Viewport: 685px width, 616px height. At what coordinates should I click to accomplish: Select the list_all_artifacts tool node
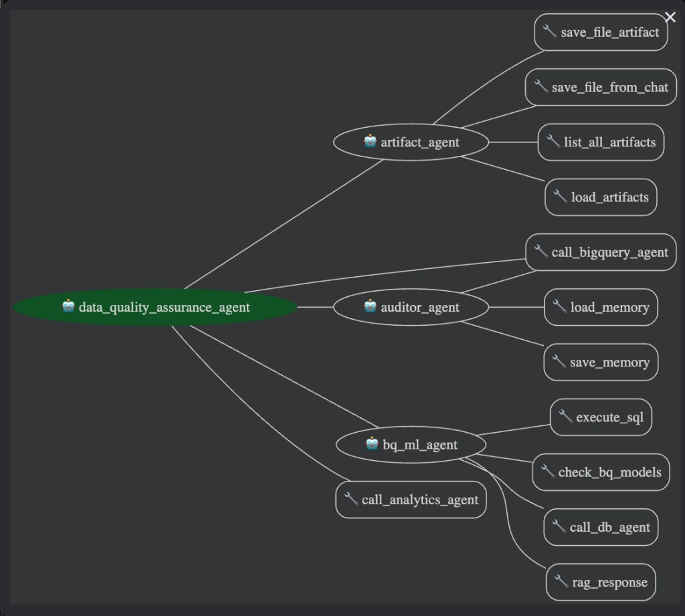(x=601, y=142)
